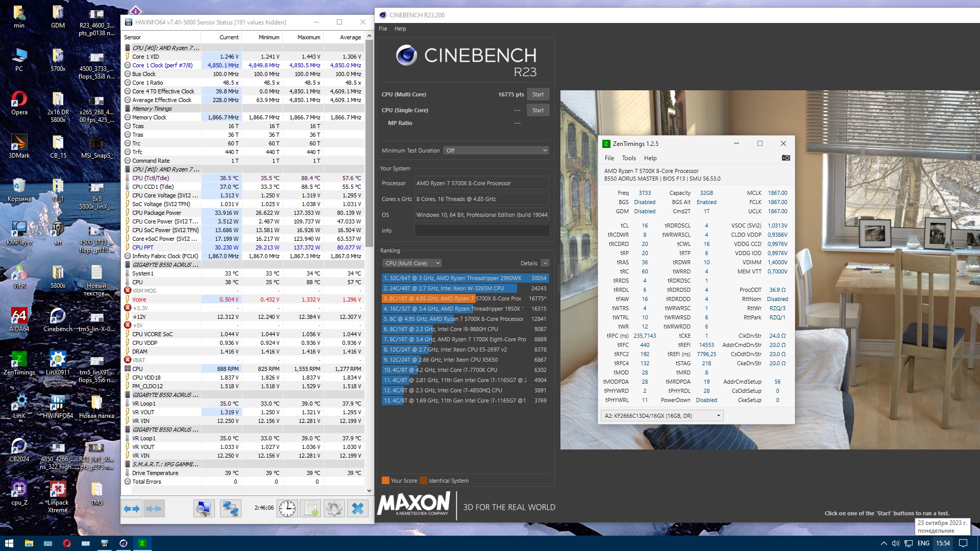Open Cinebench File menu
Image resolution: width=980 pixels, height=551 pixels.
pos(383,29)
